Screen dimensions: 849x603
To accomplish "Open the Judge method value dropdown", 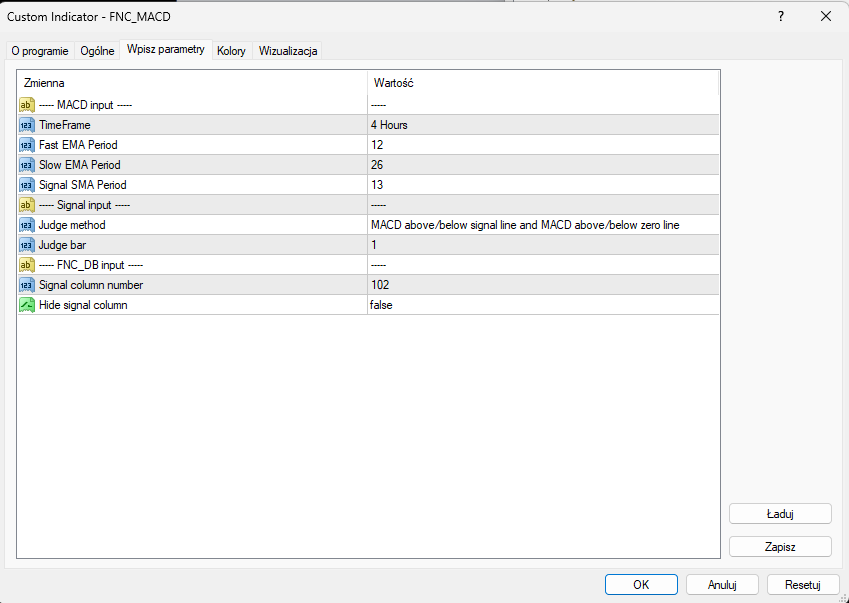I will (x=542, y=225).
